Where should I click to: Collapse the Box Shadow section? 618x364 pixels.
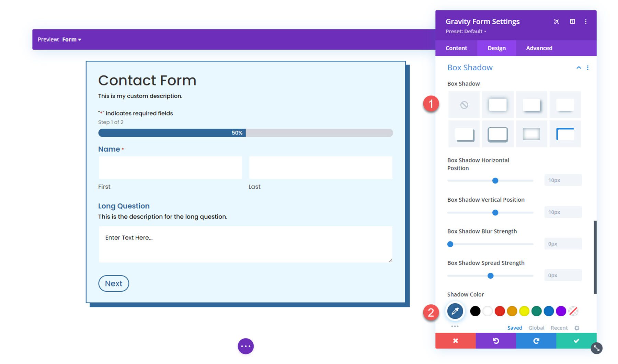point(579,68)
